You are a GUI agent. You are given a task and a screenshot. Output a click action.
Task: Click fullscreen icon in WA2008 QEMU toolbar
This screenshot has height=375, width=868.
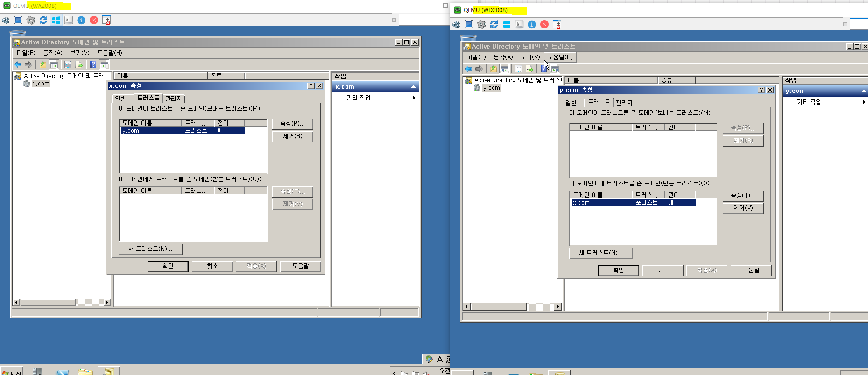(x=18, y=20)
